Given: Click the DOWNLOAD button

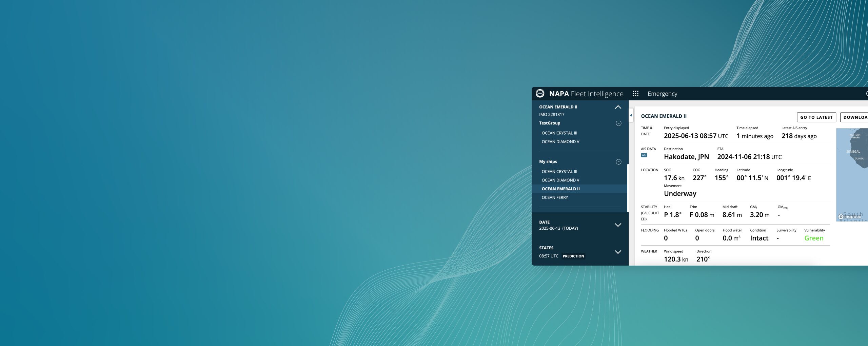Looking at the screenshot, I should (x=854, y=117).
